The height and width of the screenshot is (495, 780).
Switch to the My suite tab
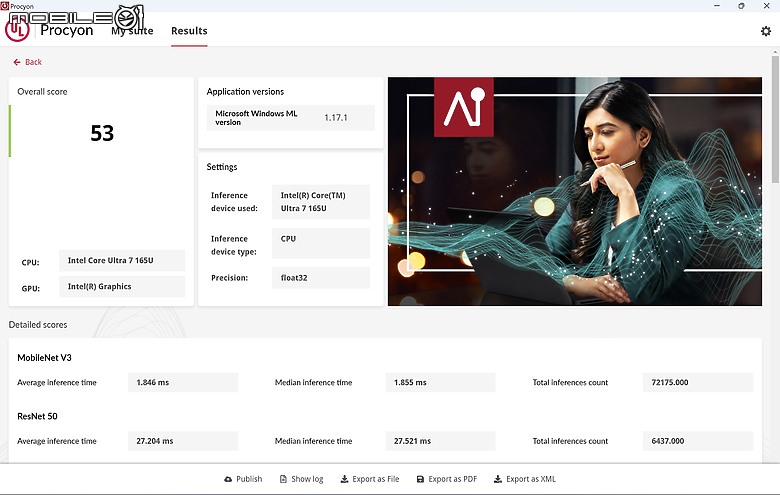[132, 31]
